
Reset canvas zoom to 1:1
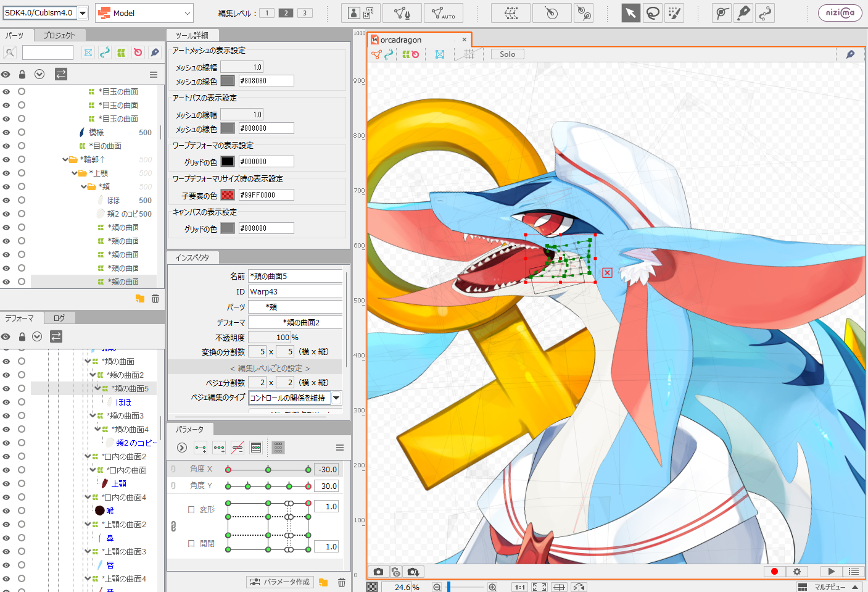[520, 587]
